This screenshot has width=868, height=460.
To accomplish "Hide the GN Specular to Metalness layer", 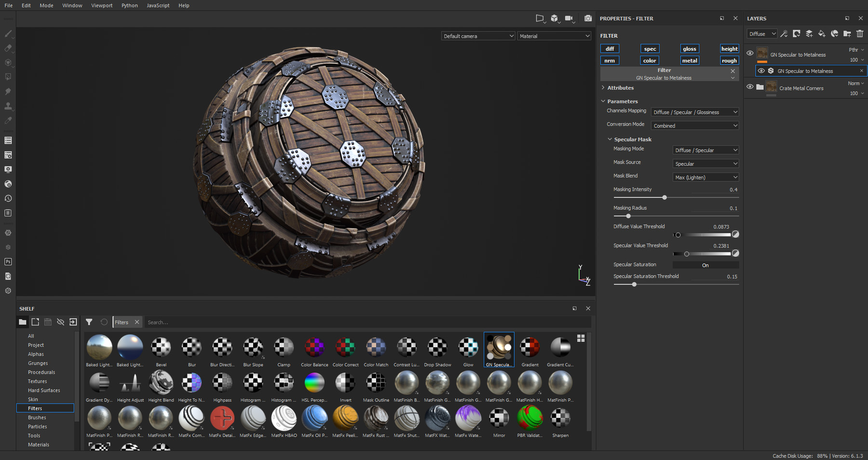I will point(750,53).
